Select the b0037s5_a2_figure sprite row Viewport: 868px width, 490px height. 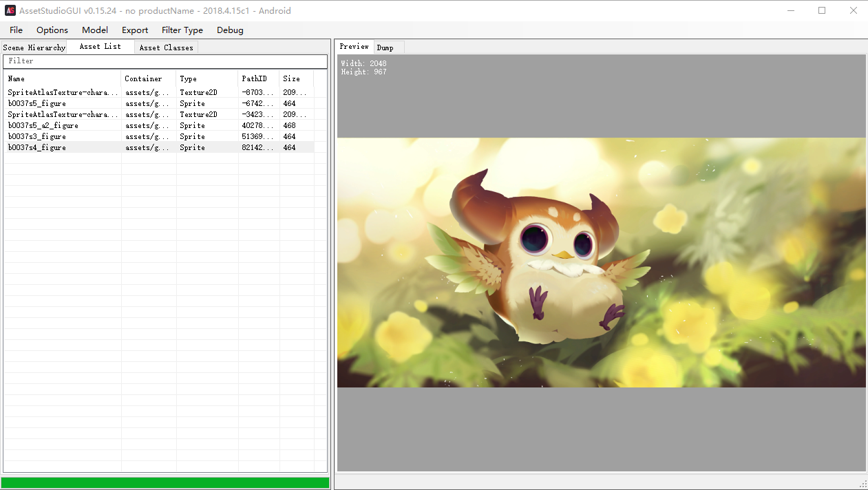159,125
